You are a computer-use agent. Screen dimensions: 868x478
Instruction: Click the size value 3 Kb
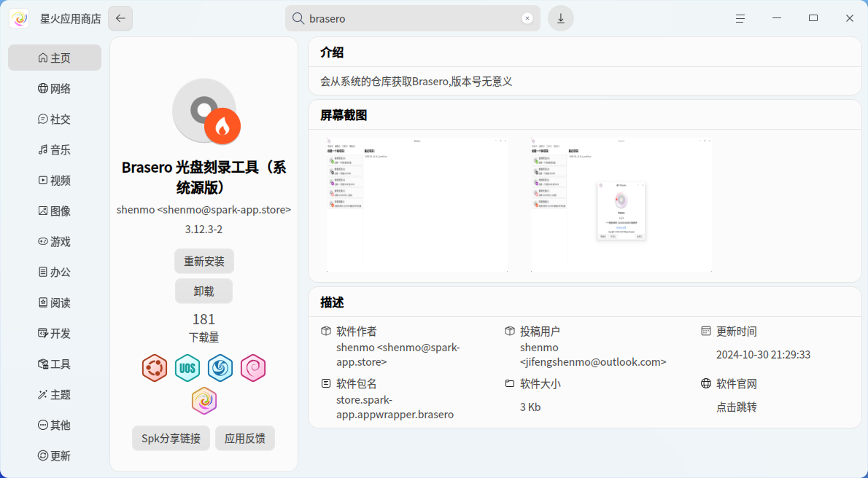click(530, 407)
